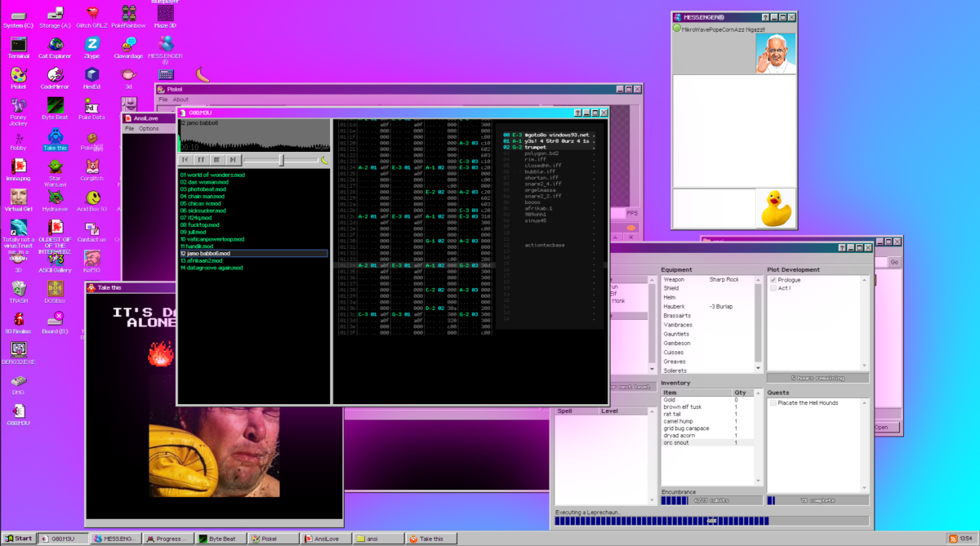The image size is (980, 546).
Task: Open the Puke Data desktop icon
Action: click(x=91, y=108)
